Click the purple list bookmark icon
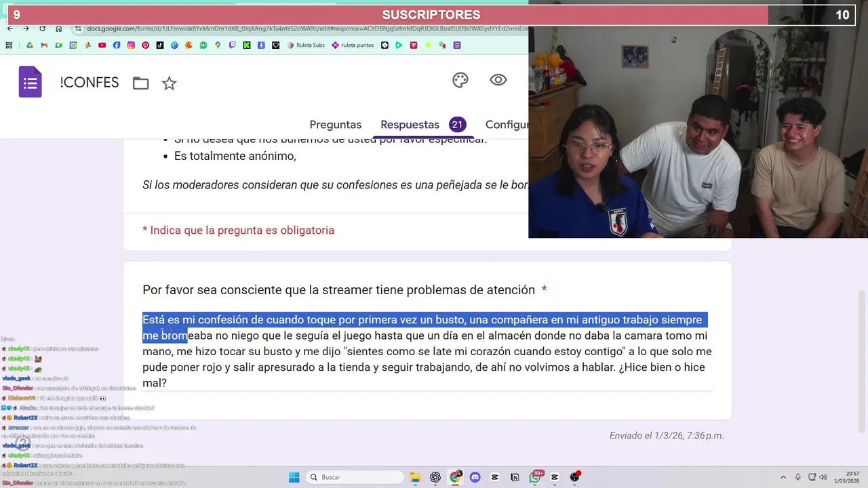Viewport: 868px width, 488px height. [x=457, y=45]
